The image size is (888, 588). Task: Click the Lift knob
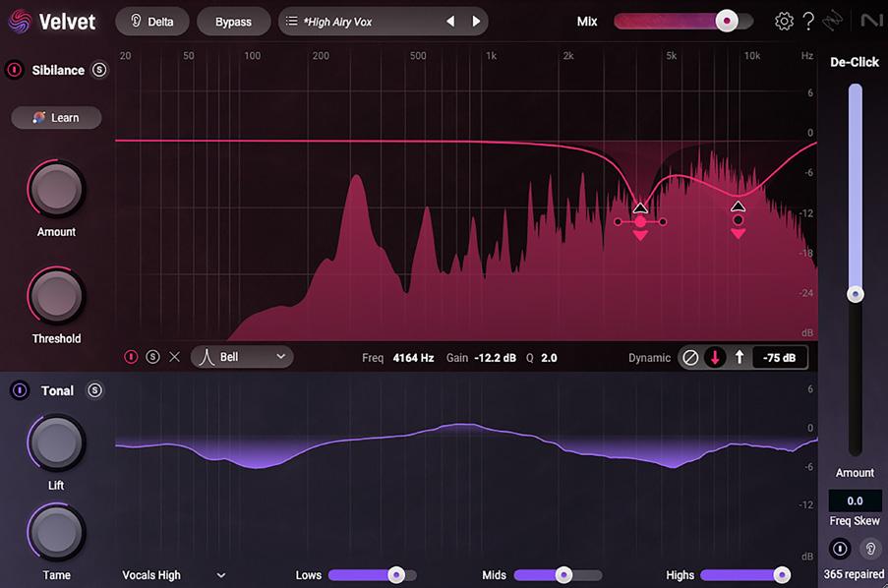coord(56,442)
